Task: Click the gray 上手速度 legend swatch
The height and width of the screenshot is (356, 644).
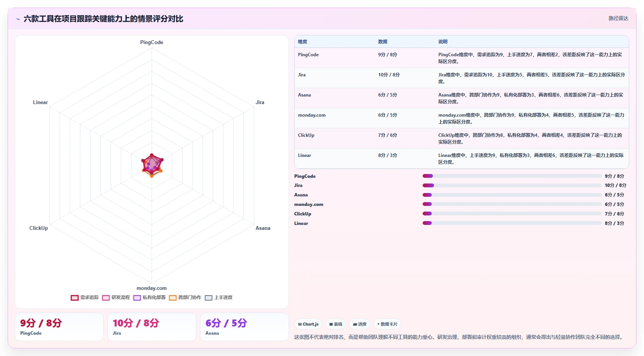Action: click(208, 298)
